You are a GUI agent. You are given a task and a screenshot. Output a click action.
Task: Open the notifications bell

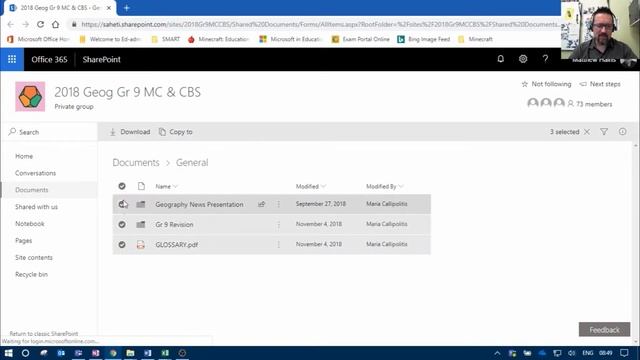(500, 59)
